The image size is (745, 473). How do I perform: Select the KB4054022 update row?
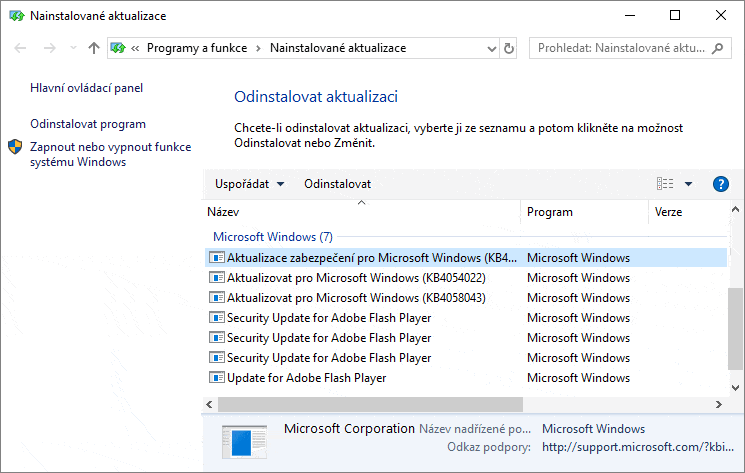tap(466, 278)
